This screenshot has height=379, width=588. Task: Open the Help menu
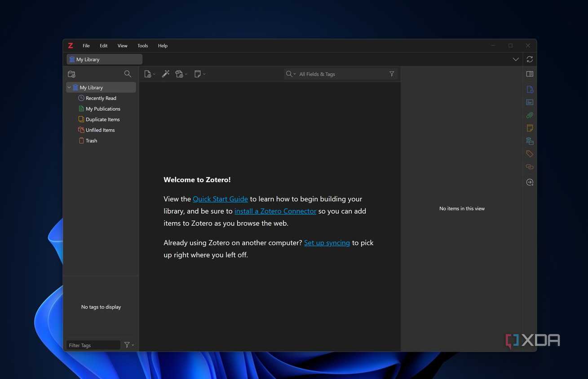click(163, 46)
